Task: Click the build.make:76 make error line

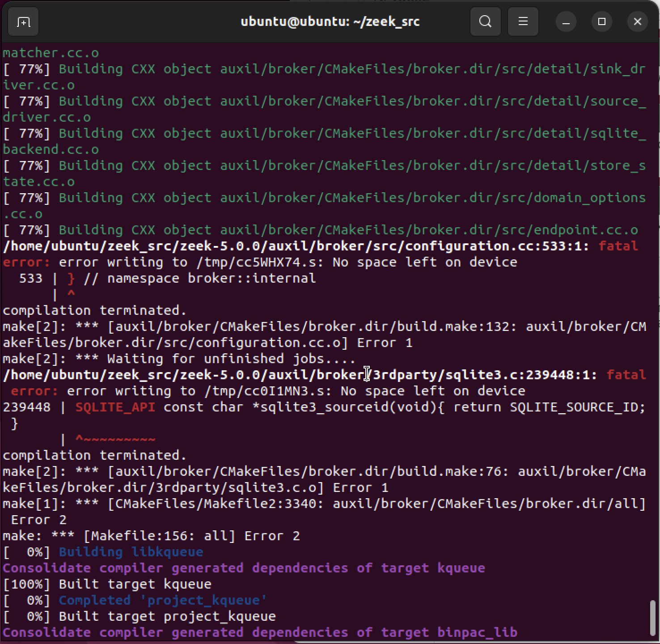Action: 324,479
